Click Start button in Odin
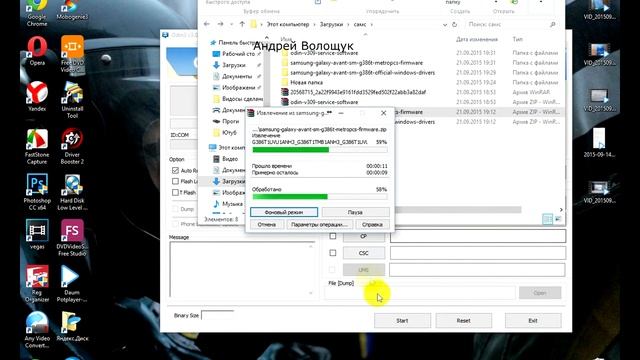640x360 pixels. [x=402, y=321]
